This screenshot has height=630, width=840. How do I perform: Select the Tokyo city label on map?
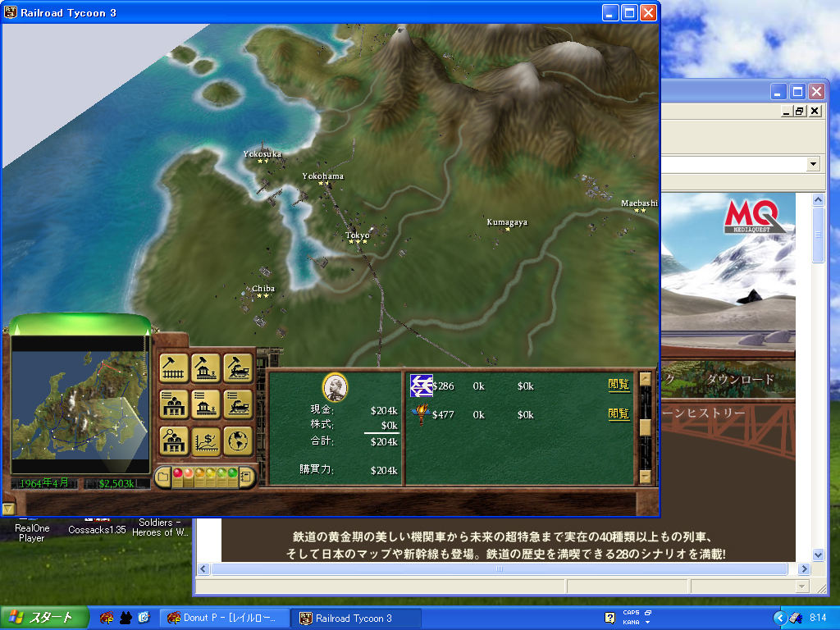pyautogui.click(x=358, y=235)
